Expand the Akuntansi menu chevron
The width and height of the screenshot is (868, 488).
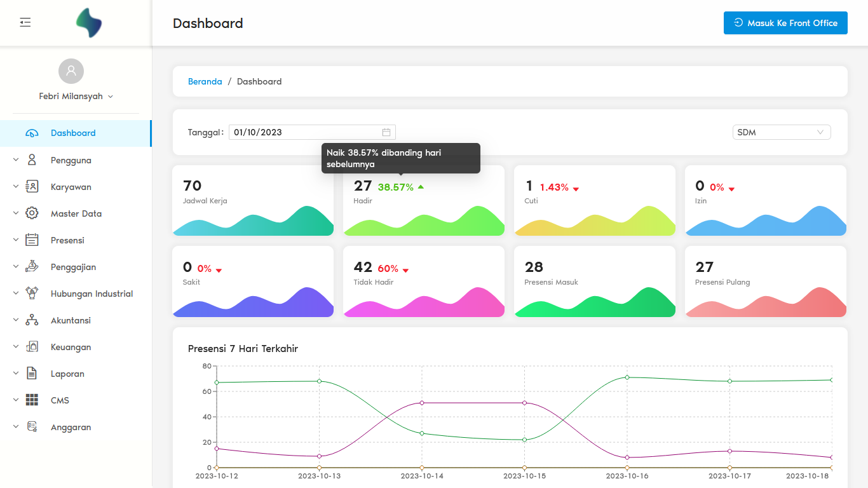click(x=16, y=320)
